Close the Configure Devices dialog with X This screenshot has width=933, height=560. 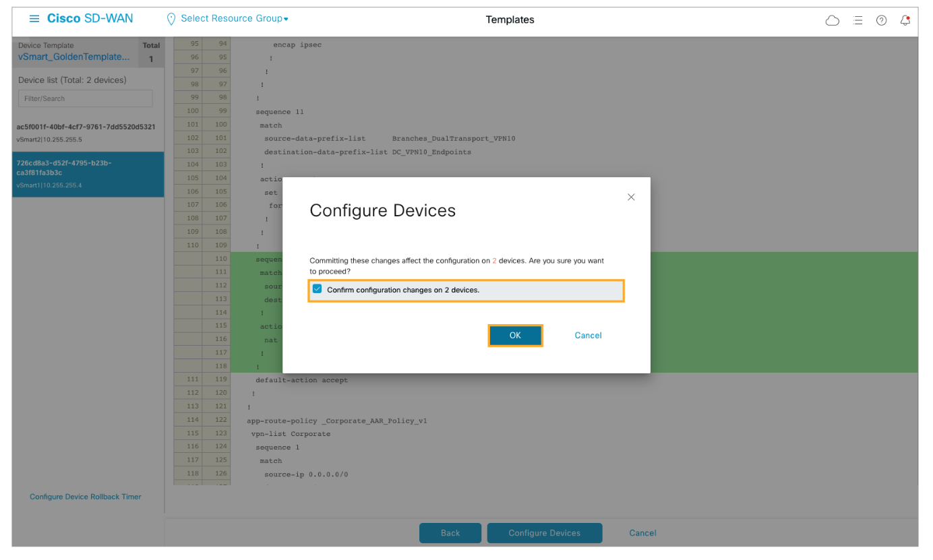[631, 197]
